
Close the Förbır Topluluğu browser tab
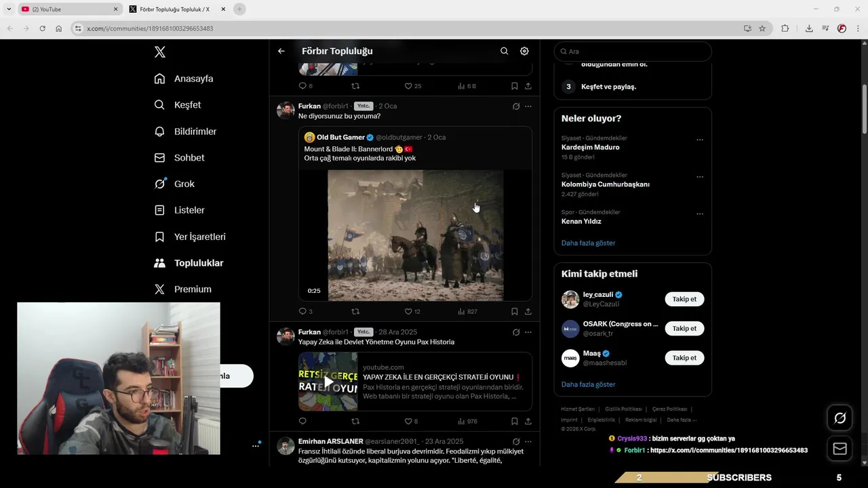(223, 9)
